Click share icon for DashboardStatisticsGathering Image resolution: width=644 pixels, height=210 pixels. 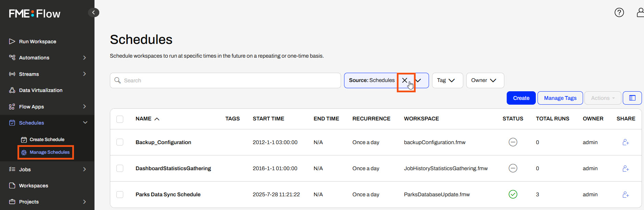pos(626,168)
